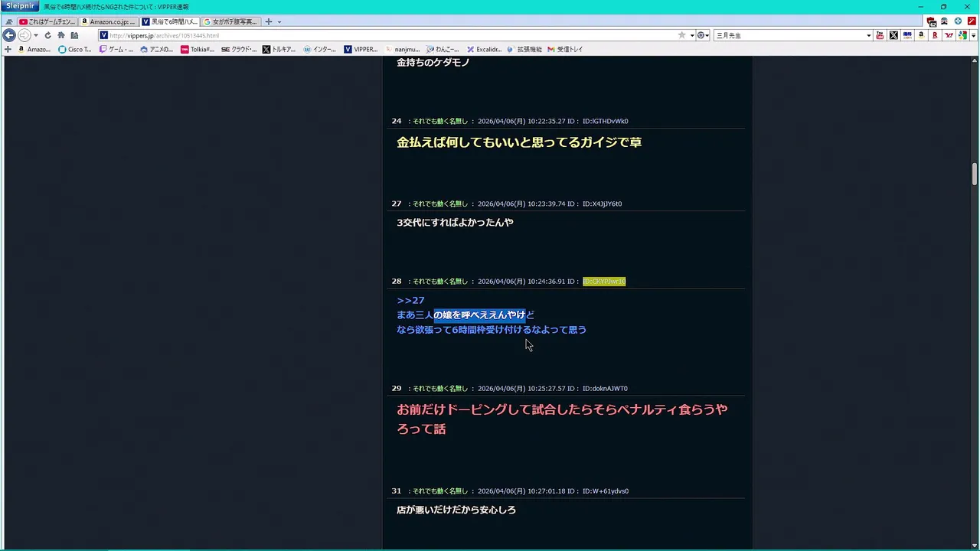Viewport: 980px width, 551px height.
Task: Open the Excalidraw bookmark
Action: [484, 49]
